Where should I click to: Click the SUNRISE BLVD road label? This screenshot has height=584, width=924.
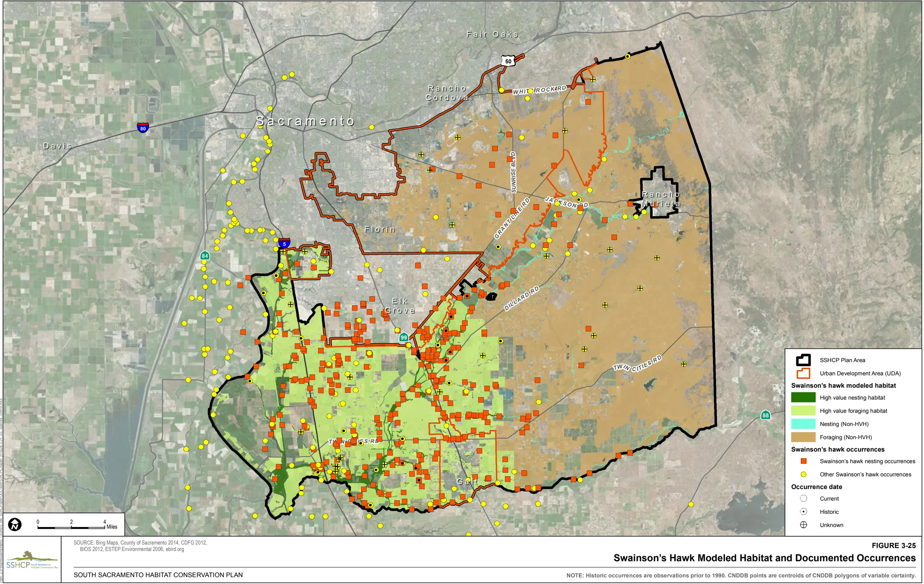pos(513,172)
